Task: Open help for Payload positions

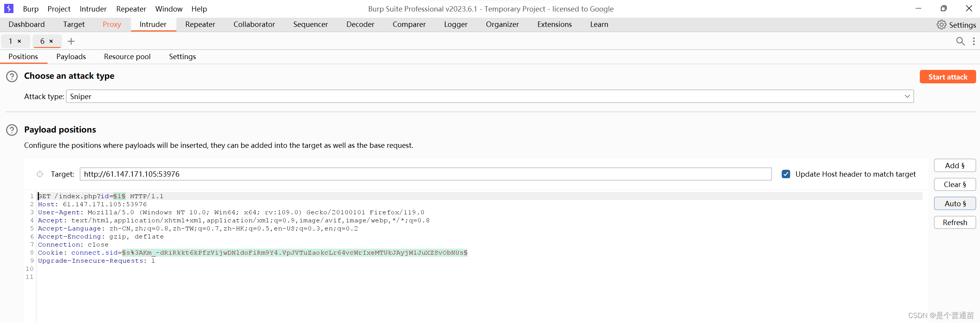Action: point(12,130)
